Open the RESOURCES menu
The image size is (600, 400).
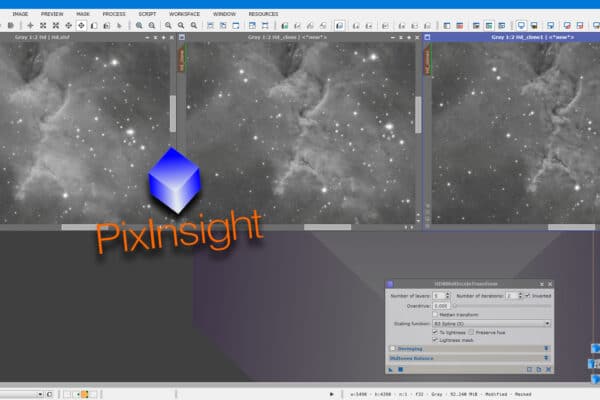(x=263, y=14)
